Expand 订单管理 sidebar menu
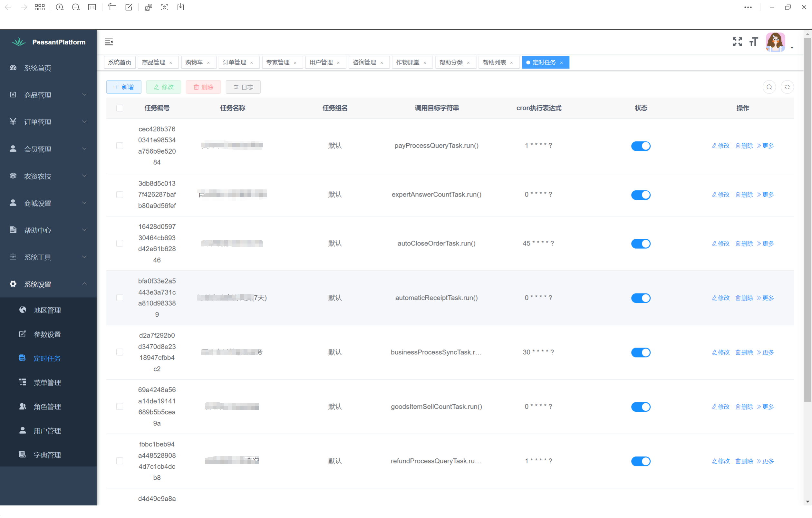This screenshot has width=812, height=518. coord(48,122)
